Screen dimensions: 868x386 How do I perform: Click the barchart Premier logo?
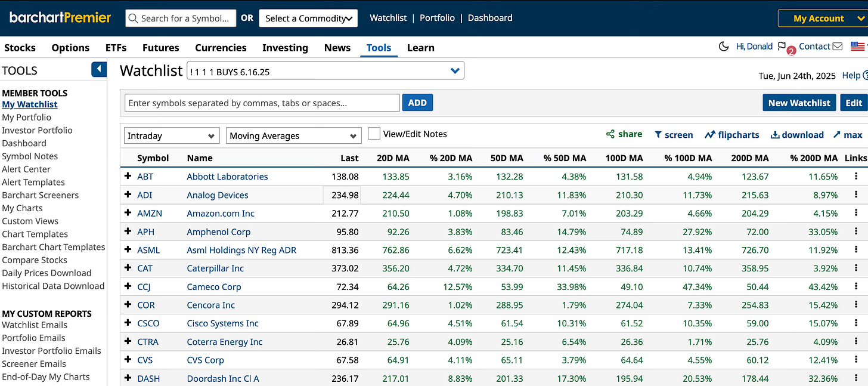click(60, 17)
